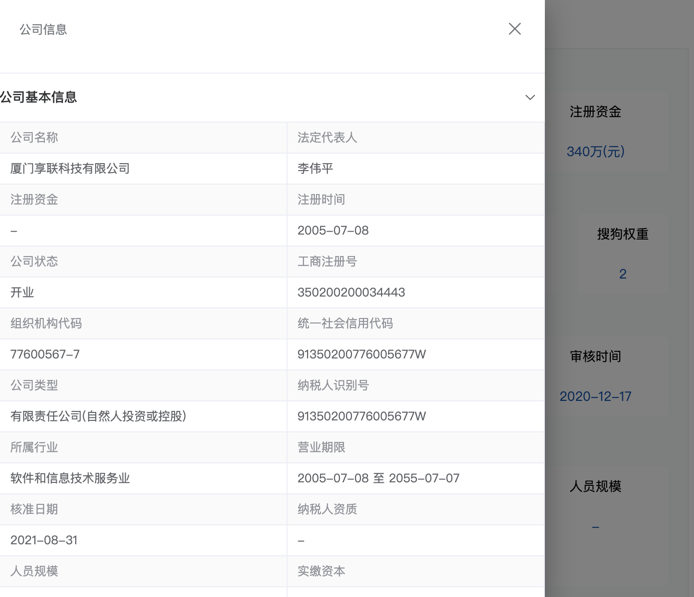Click the 公司状态 label
694x597 pixels.
[x=34, y=262]
